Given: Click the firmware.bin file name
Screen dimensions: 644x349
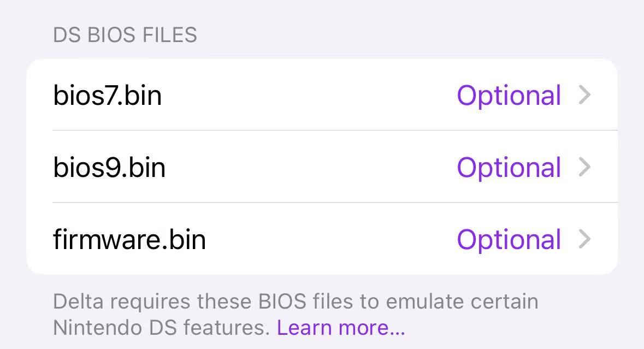Looking at the screenshot, I should 129,239.
